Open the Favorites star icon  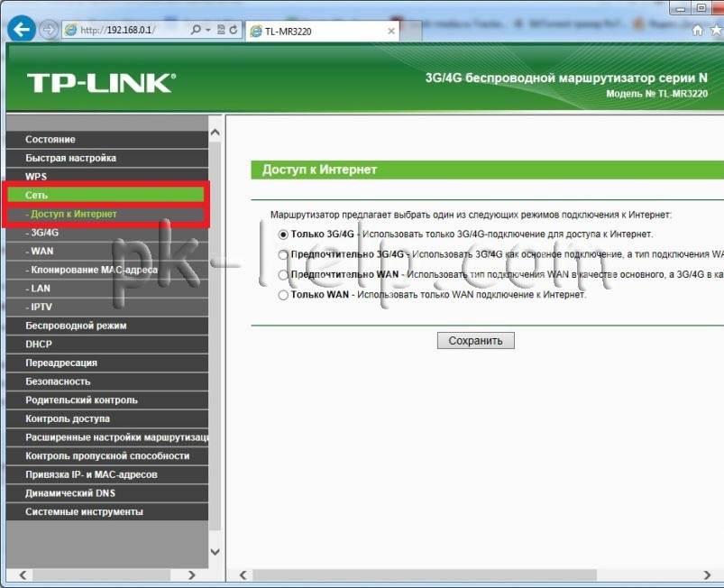tap(717, 31)
